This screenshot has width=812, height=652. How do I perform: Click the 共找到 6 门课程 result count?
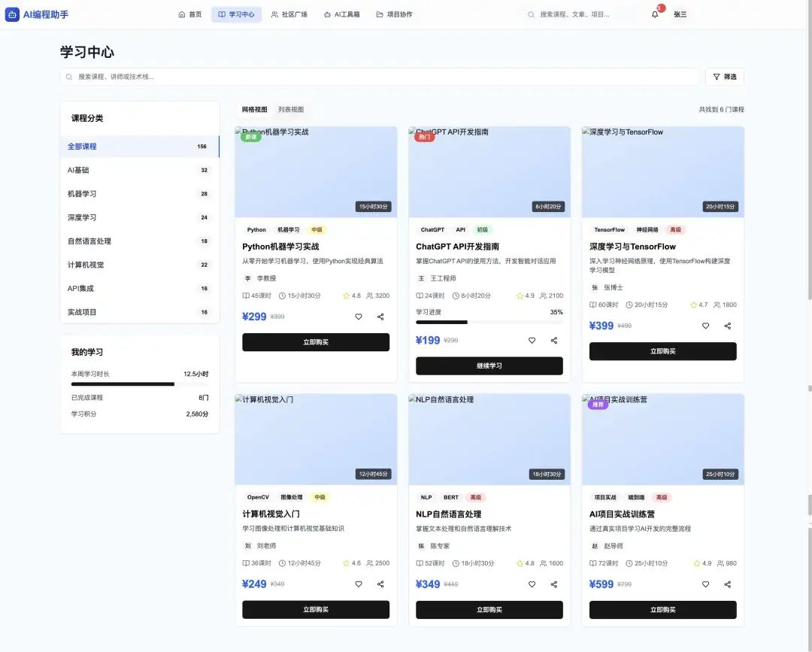(721, 109)
